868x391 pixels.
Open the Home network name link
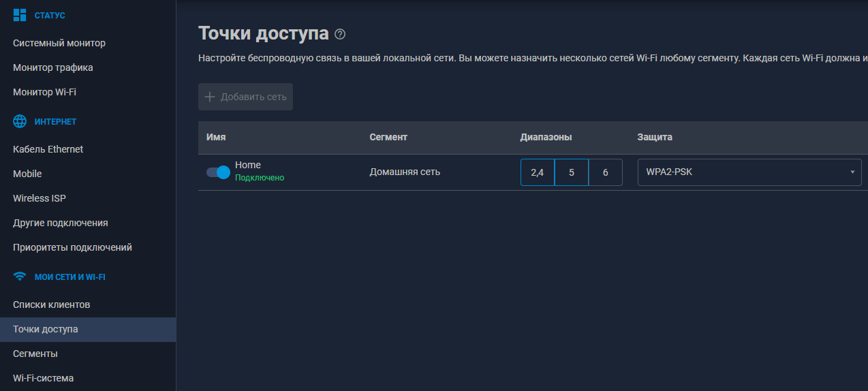[x=248, y=165]
